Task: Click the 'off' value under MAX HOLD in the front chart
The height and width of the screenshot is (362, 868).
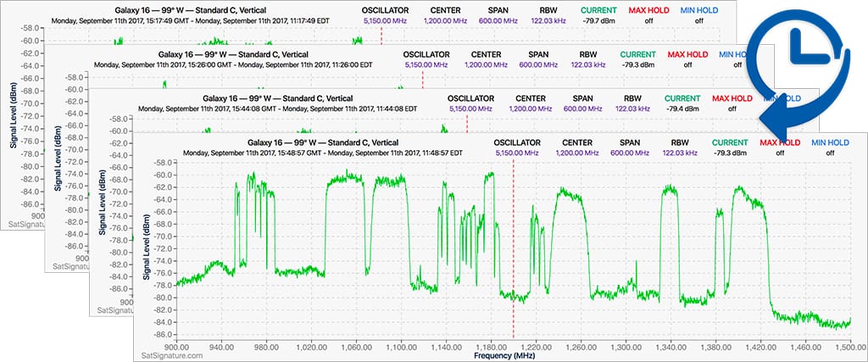Action: coord(780,153)
